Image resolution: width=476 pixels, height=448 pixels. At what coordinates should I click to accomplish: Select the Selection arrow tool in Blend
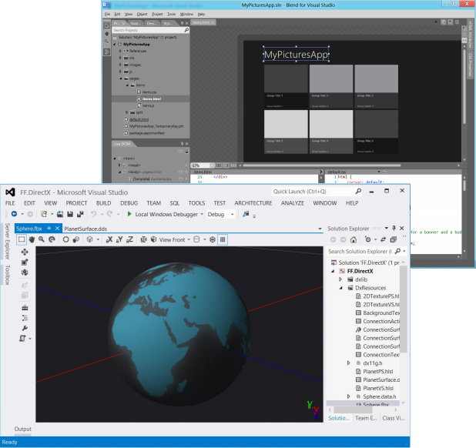click(107, 25)
